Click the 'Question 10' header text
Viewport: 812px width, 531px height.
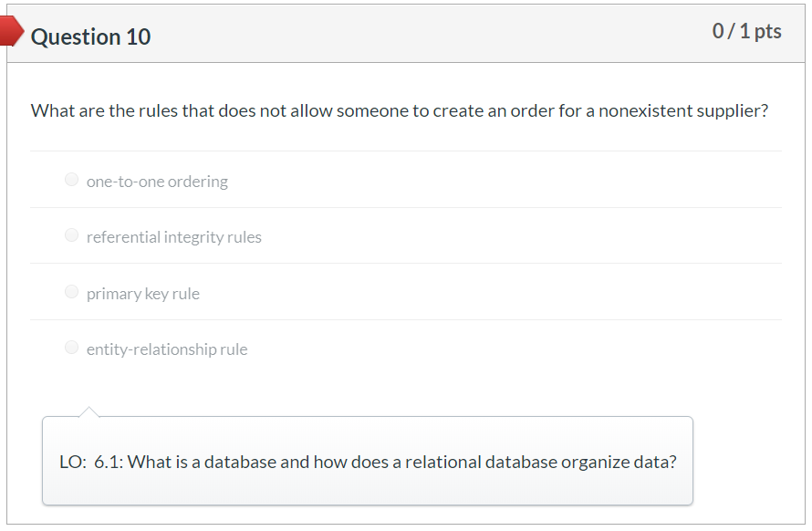point(90,36)
